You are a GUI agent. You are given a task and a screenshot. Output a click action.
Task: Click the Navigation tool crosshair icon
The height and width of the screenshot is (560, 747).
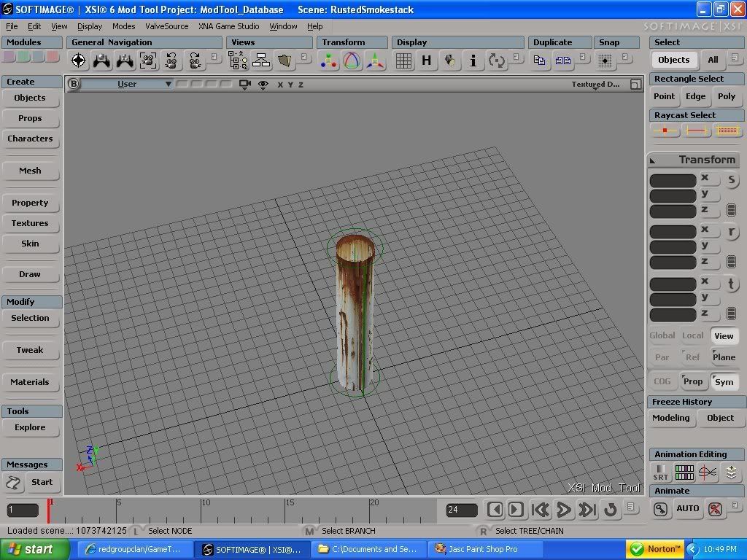78,61
